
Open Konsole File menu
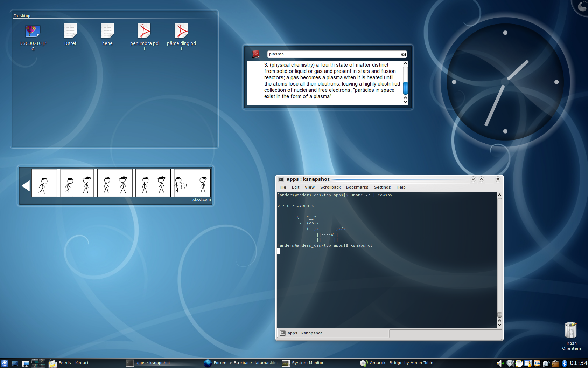click(283, 187)
